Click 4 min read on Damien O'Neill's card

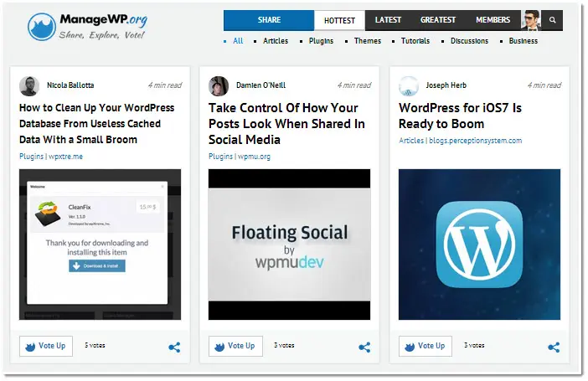point(354,85)
